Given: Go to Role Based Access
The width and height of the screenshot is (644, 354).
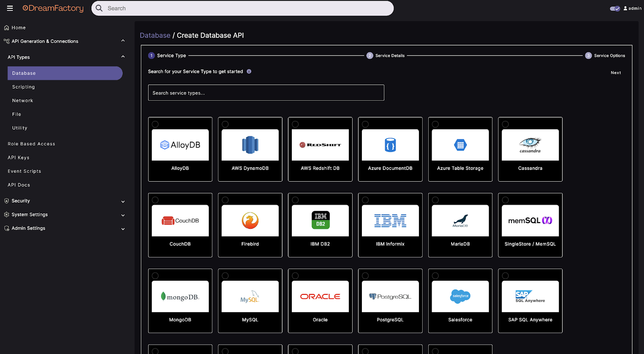Looking at the screenshot, I should pyautogui.click(x=31, y=144).
